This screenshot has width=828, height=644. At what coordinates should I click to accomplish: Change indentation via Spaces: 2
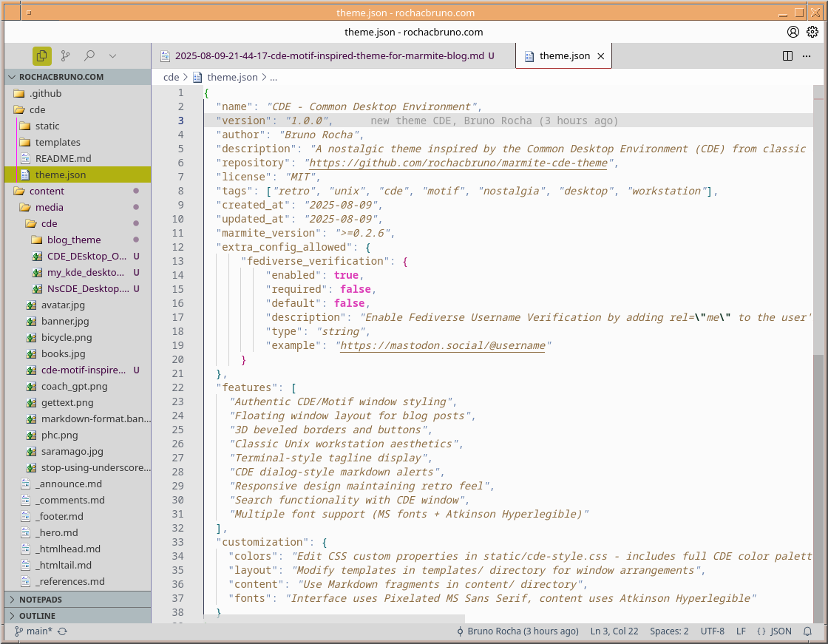(669, 631)
